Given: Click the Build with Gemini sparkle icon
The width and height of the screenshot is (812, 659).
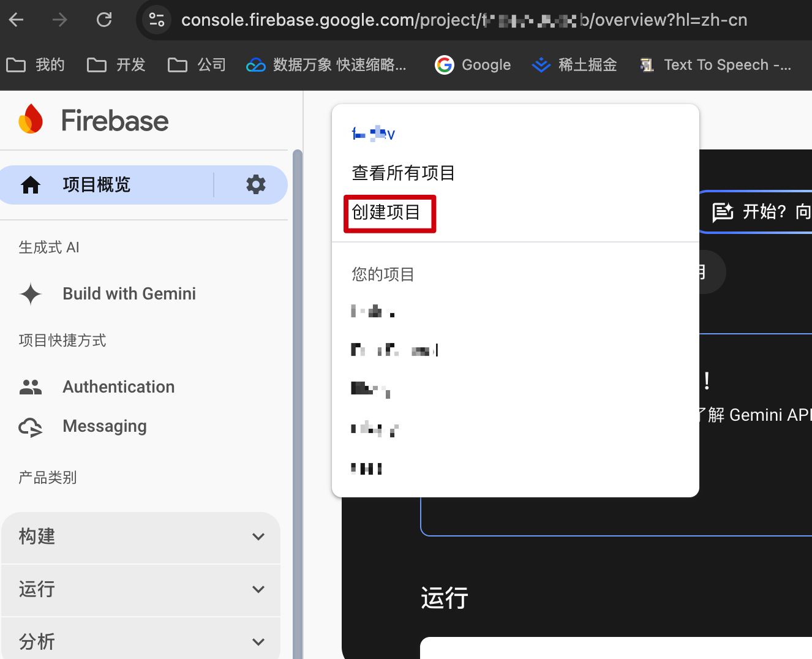Looking at the screenshot, I should [31, 294].
